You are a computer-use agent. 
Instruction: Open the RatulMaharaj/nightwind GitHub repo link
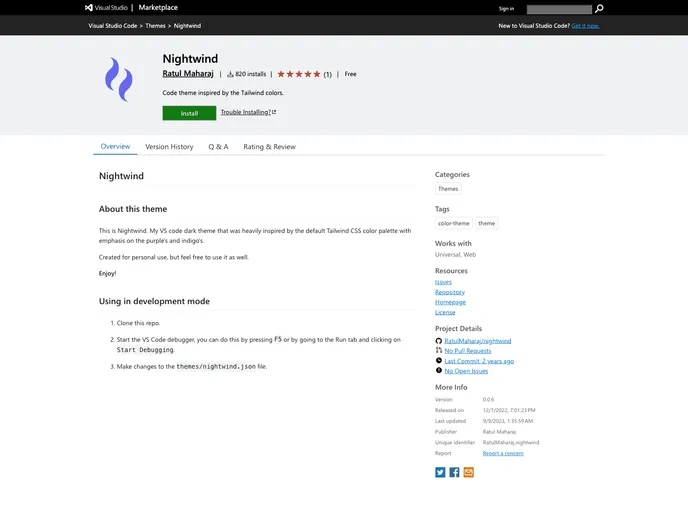[477, 341]
